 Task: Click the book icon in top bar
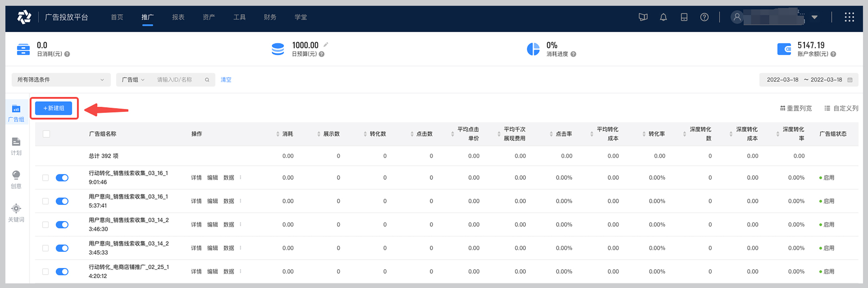[643, 17]
